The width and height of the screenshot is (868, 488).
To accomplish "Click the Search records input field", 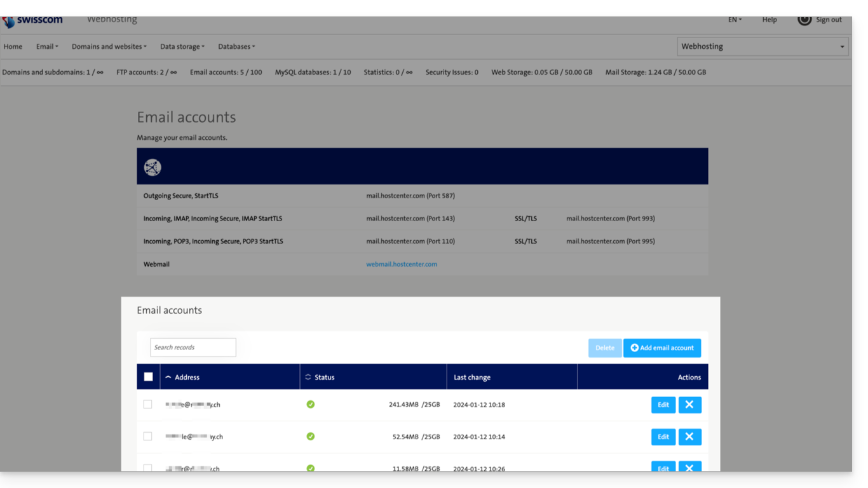I will point(193,348).
